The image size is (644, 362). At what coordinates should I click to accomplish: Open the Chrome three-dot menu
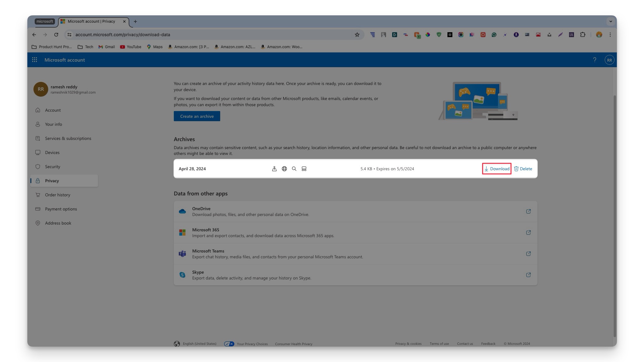pos(610,35)
